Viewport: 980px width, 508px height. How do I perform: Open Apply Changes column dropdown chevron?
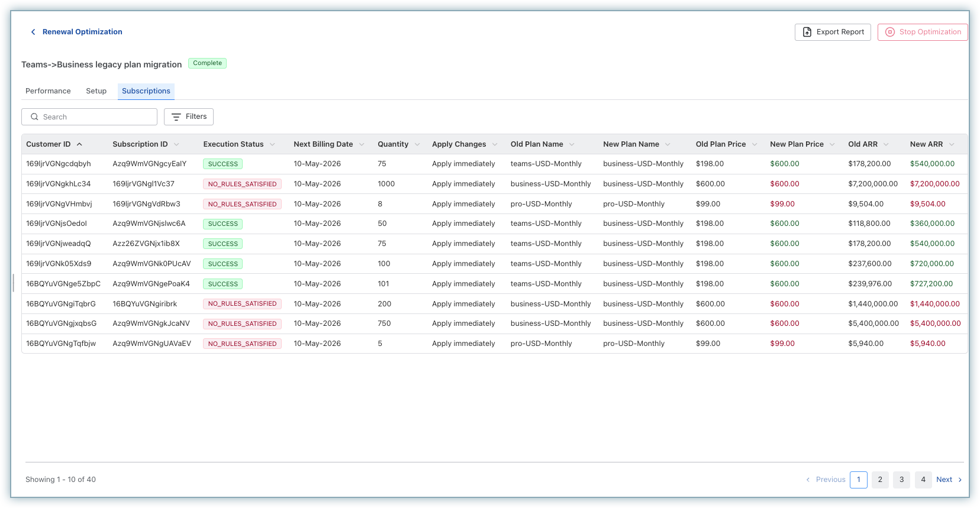click(x=495, y=144)
